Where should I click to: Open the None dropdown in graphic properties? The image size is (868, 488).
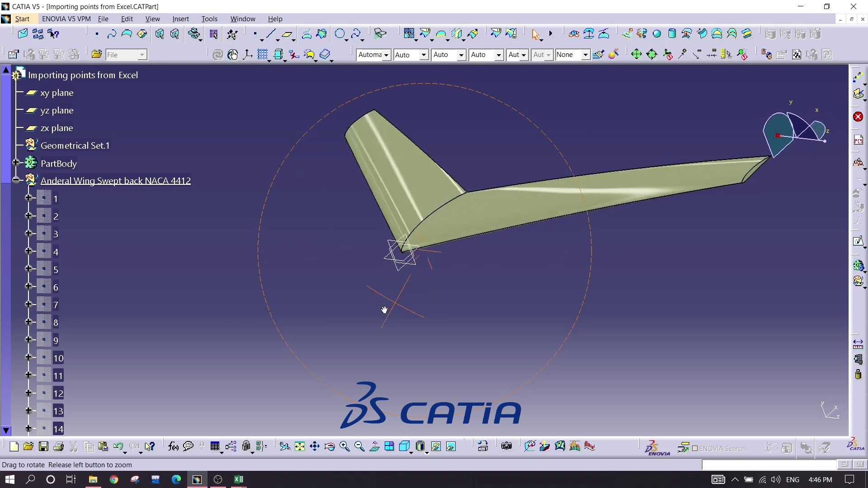coord(585,55)
